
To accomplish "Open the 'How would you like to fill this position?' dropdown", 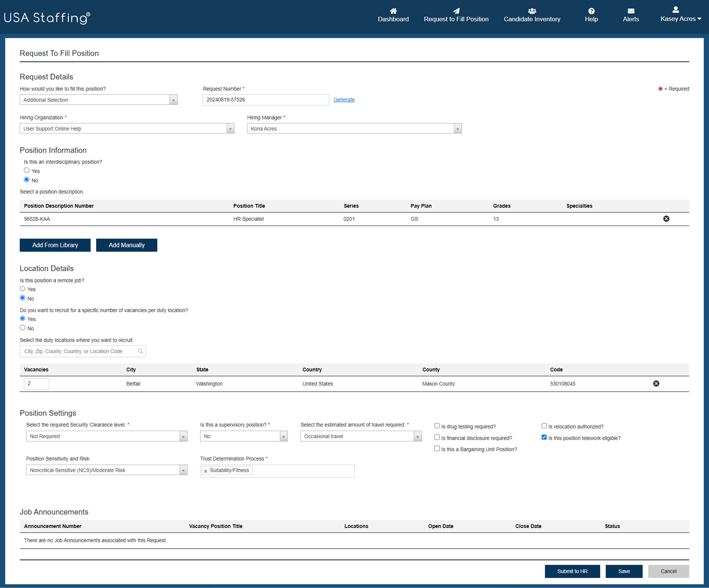I will (x=173, y=100).
